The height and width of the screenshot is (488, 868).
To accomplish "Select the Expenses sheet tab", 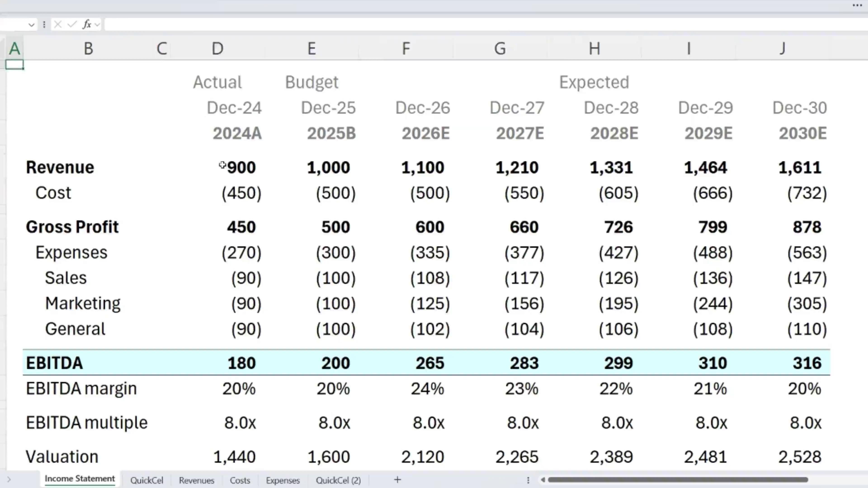I will pos(283,480).
